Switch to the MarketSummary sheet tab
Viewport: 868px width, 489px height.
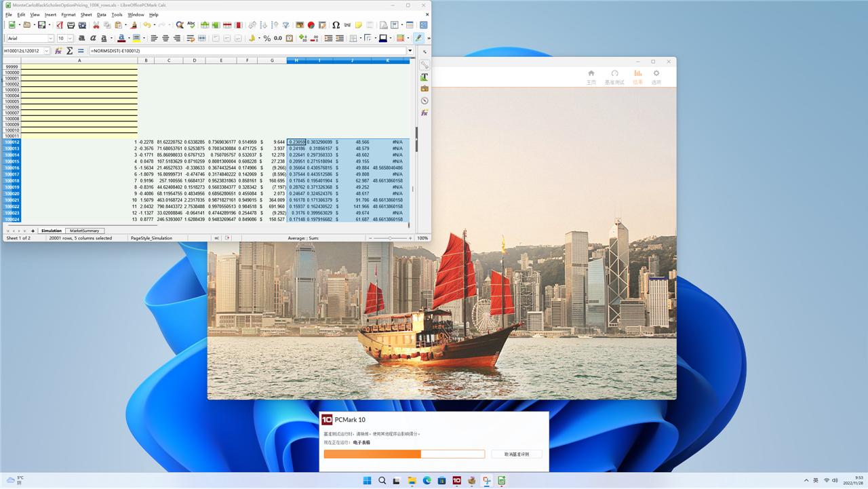tap(85, 231)
